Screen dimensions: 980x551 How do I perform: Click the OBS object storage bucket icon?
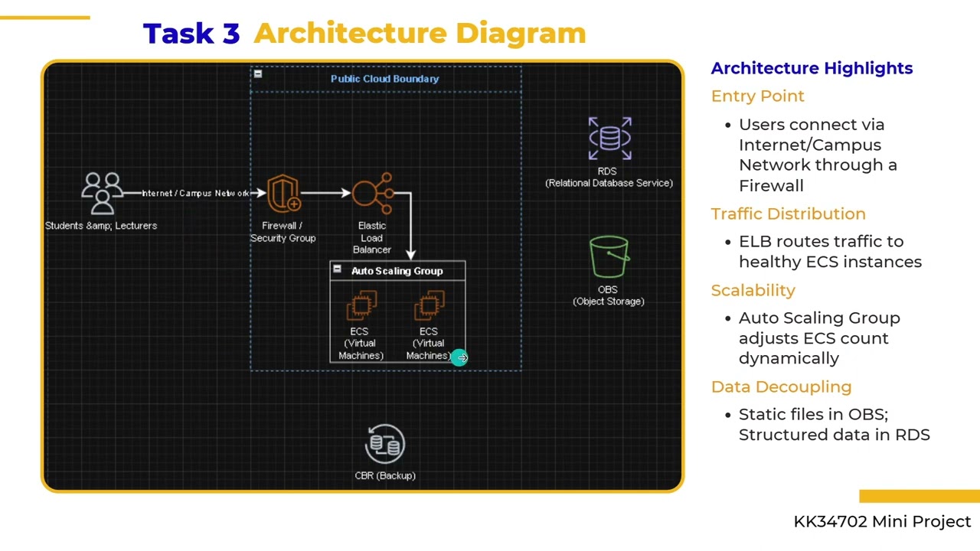pyautogui.click(x=609, y=257)
